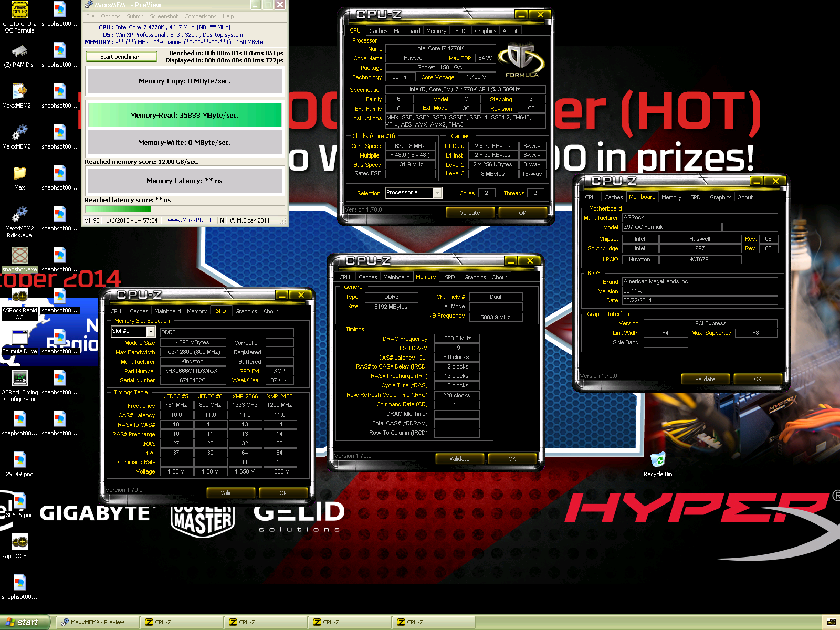Open Memory tab in the SPD CPU-Z window

point(197,311)
